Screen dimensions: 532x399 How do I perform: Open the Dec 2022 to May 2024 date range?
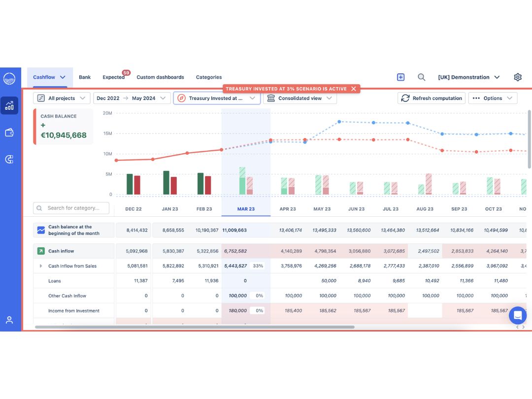point(132,98)
